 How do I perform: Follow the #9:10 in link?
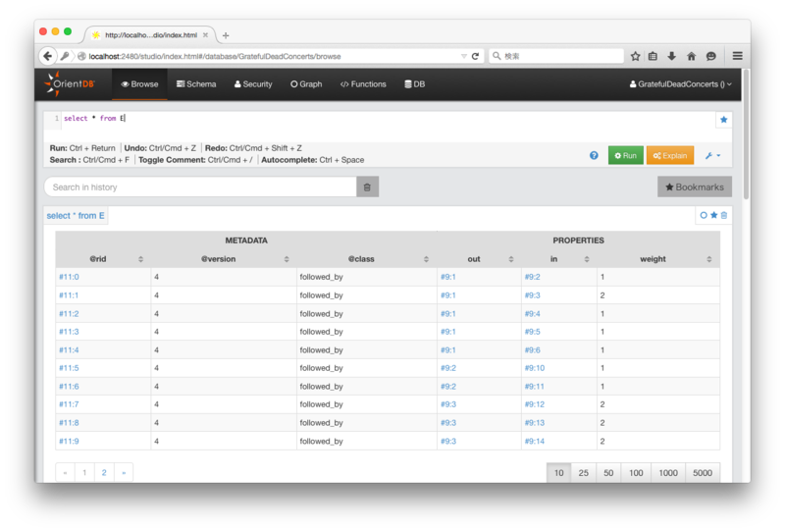tap(534, 368)
